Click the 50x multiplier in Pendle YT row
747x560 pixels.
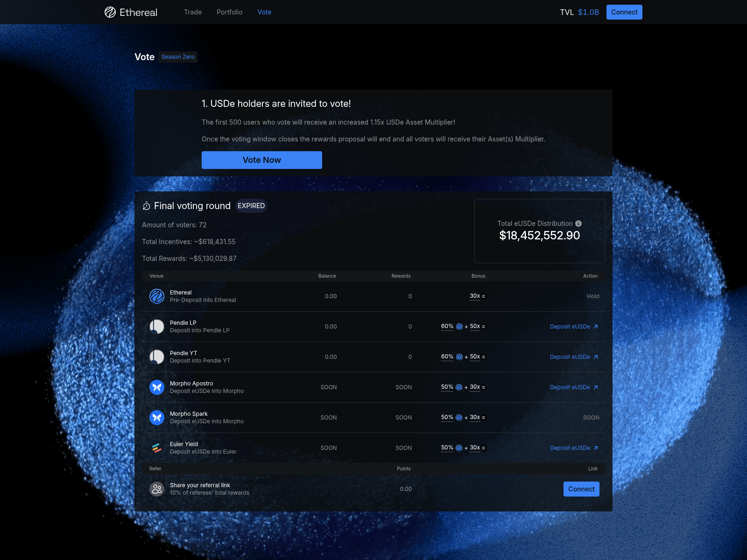click(x=475, y=357)
